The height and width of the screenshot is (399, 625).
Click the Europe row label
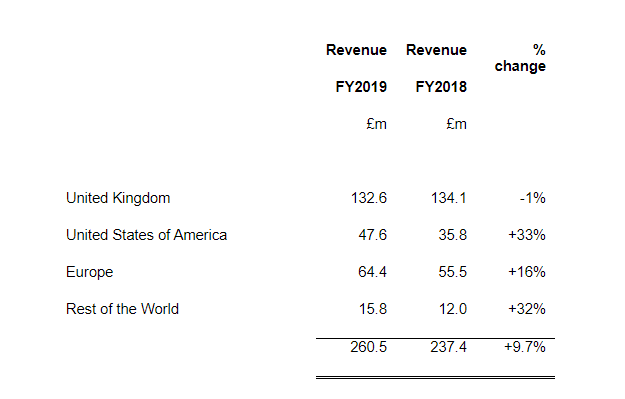point(90,272)
